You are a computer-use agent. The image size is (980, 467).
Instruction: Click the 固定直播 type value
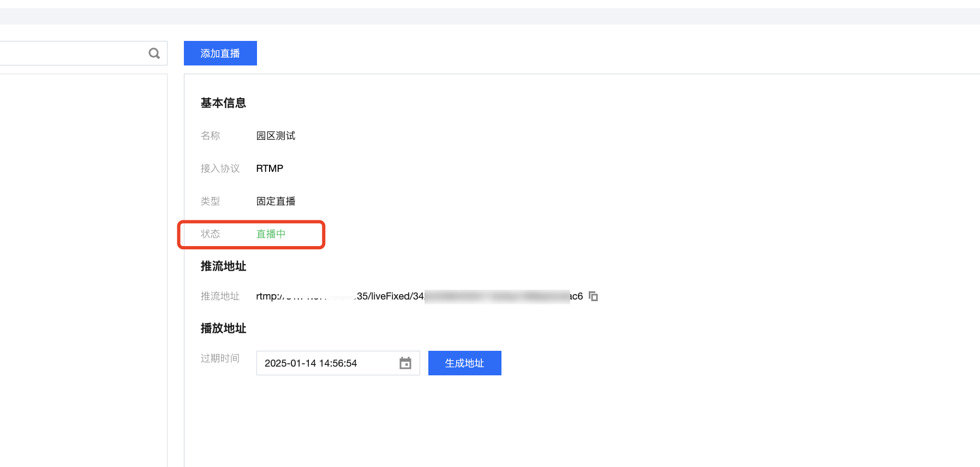click(276, 201)
